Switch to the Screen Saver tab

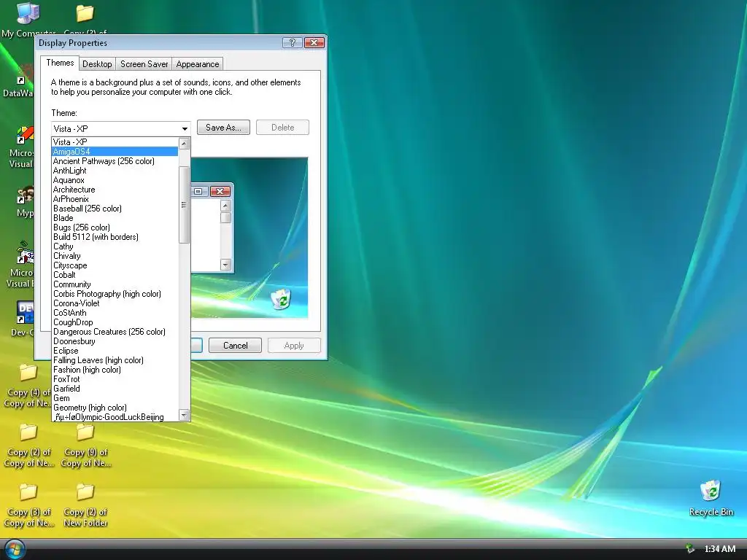pyautogui.click(x=144, y=64)
